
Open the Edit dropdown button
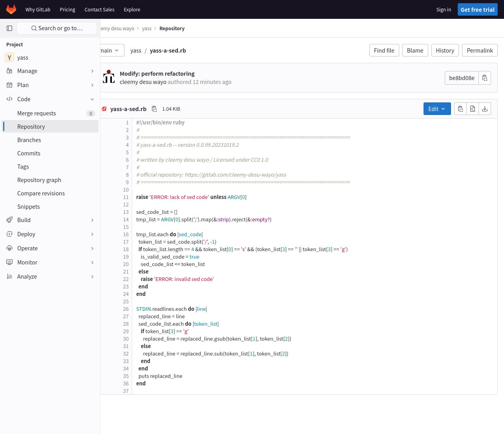437,109
